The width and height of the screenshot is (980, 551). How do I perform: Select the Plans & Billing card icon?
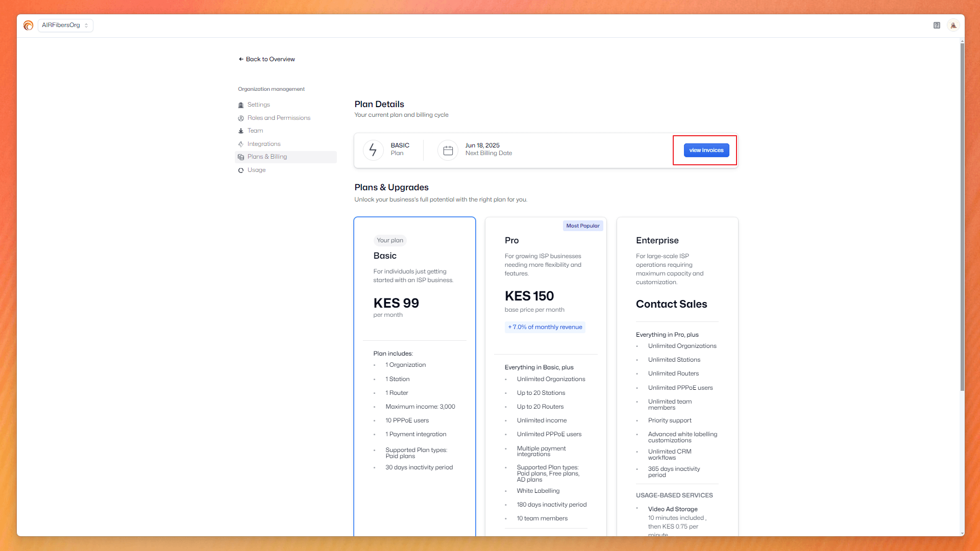click(240, 157)
